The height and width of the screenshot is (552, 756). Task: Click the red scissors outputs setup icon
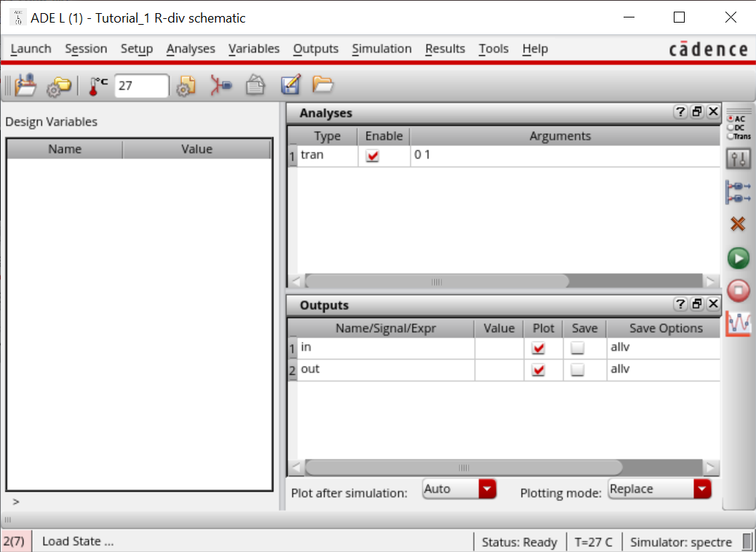tap(220, 86)
